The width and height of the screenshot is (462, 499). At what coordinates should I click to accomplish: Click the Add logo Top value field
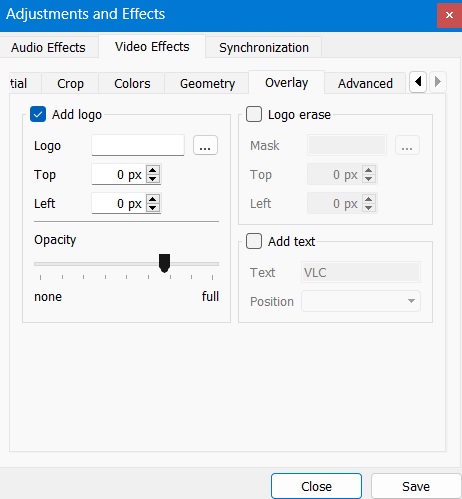click(119, 174)
